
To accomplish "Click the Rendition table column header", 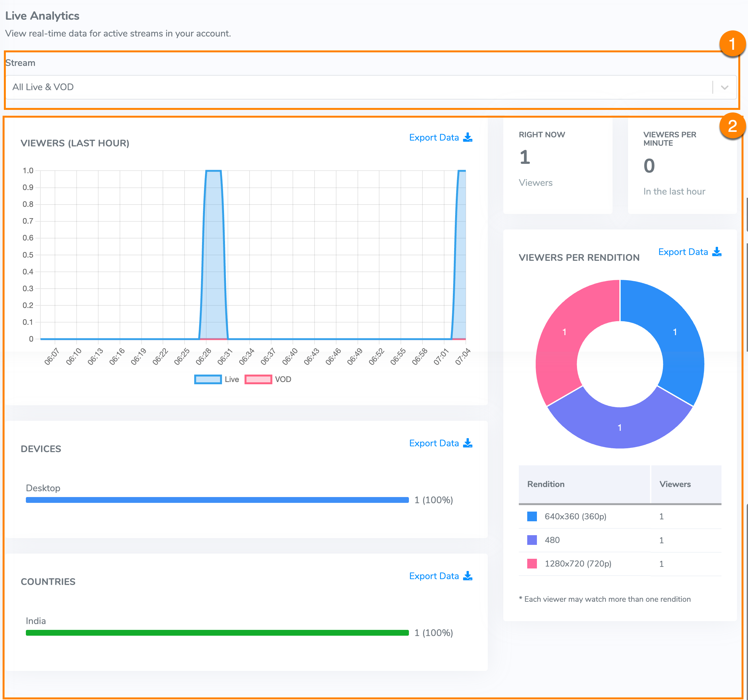I will click(546, 484).
